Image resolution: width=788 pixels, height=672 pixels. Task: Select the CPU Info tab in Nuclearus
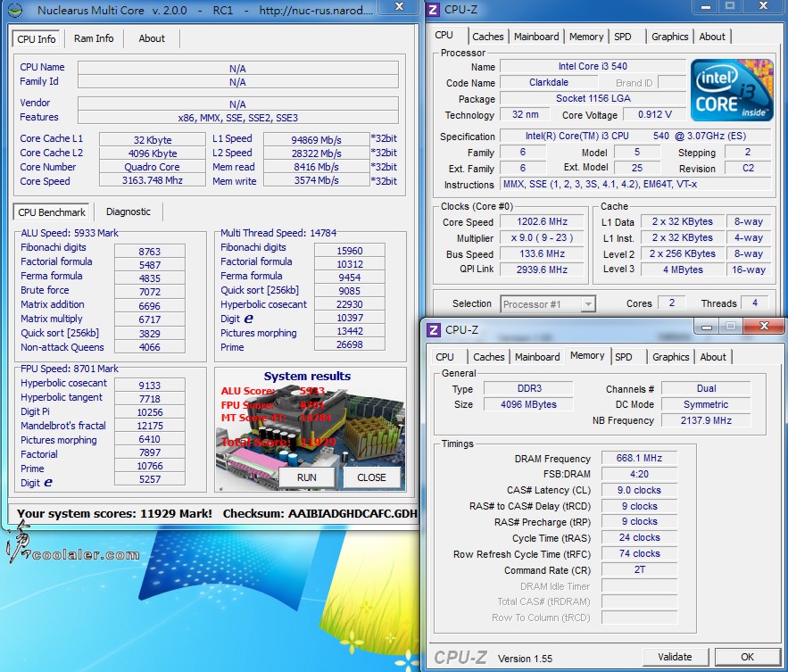(37, 39)
